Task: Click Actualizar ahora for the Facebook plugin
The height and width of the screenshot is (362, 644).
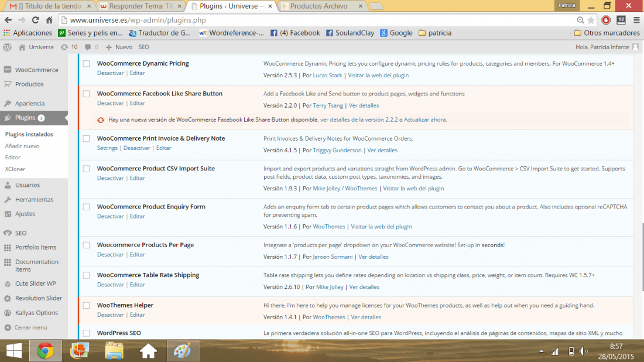Action: click(x=424, y=119)
